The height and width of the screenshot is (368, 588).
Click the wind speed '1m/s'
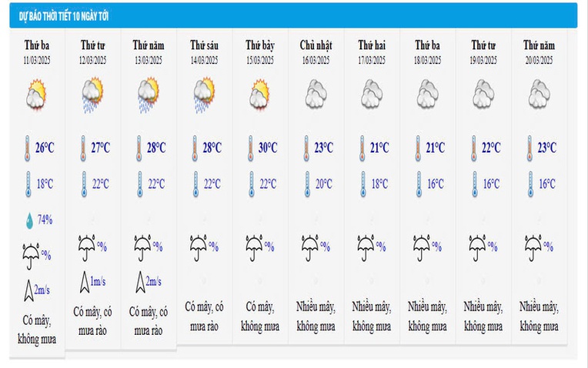tap(98, 281)
